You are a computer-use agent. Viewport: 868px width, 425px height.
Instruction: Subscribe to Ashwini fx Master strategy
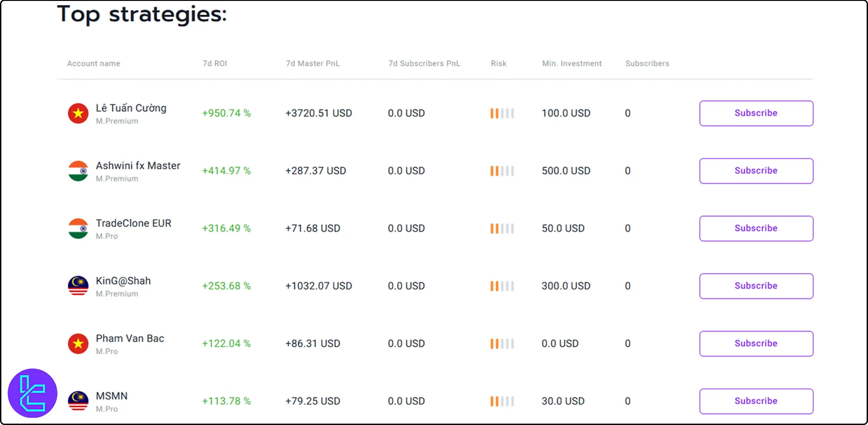[756, 171]
